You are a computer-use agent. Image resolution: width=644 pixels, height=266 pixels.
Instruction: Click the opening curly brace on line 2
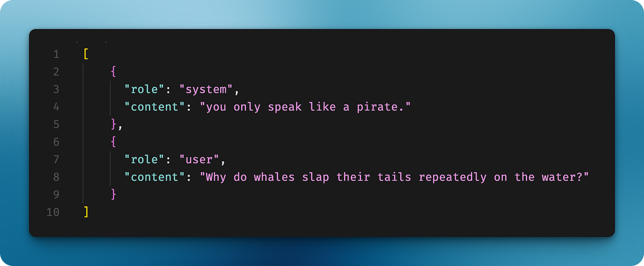(x=113, y=72)
